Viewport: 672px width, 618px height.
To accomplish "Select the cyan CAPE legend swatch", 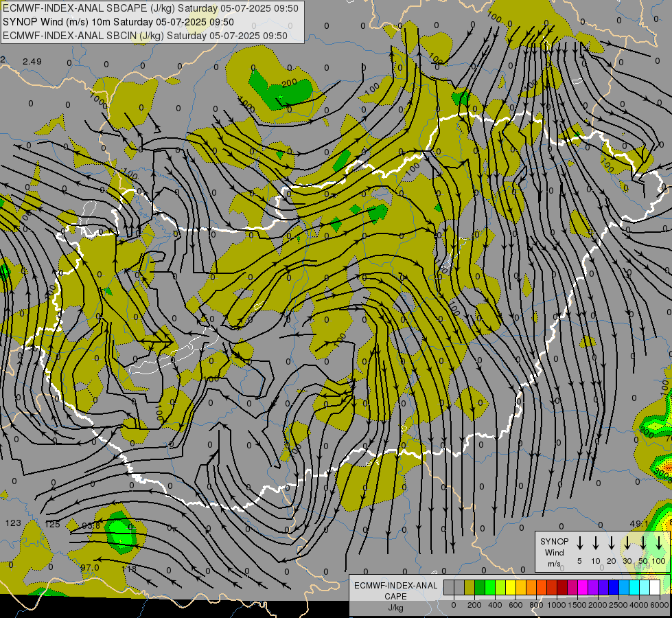I will tap(634, 587).
